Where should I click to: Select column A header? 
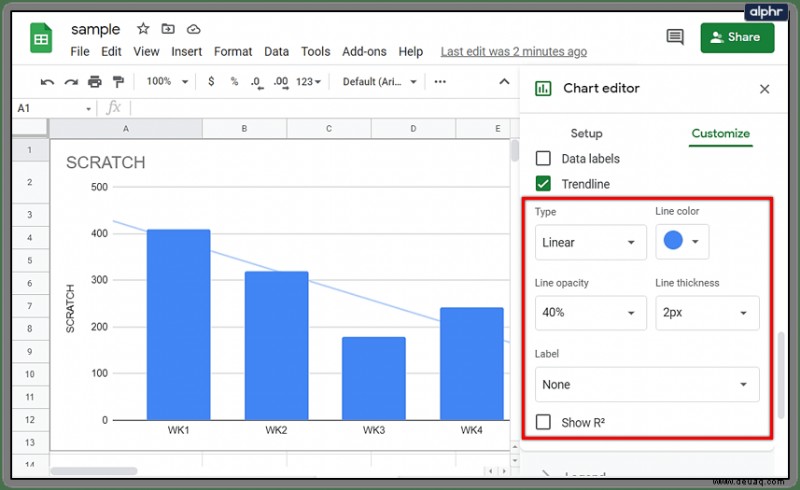click(x=126, y=129)
